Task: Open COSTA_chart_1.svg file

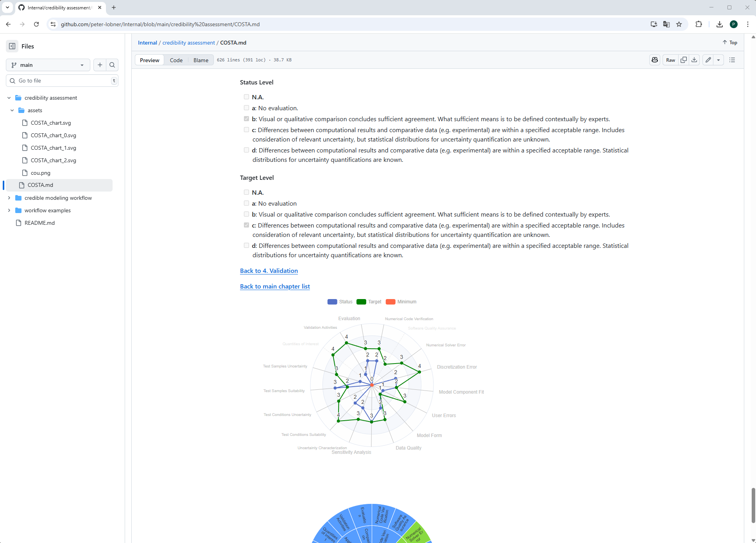Action: tap(54, 148)
